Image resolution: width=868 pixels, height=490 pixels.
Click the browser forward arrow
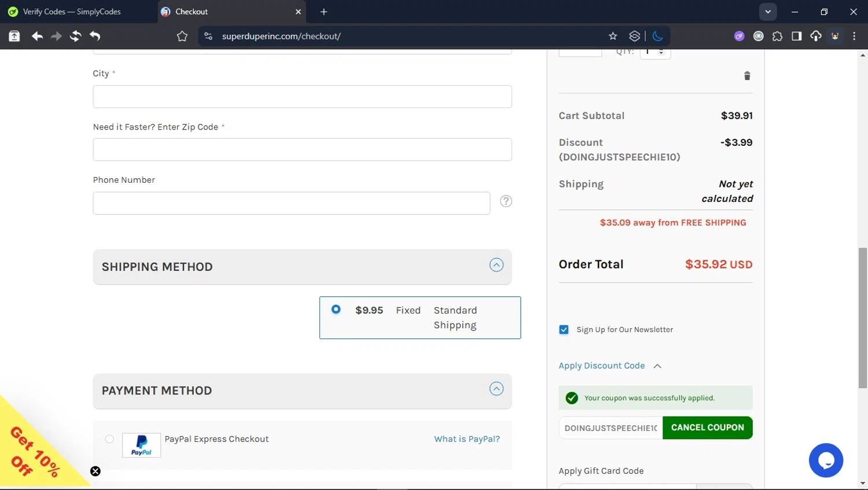coord(56,36)
